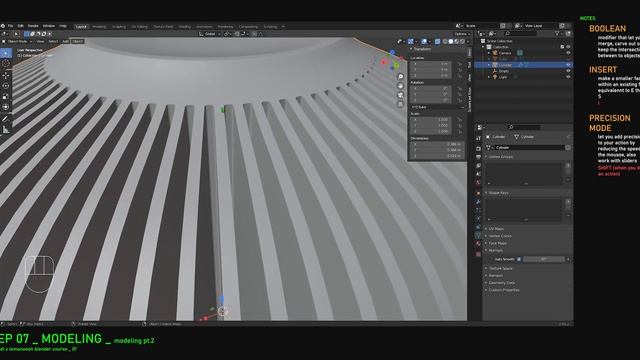Screen dimensions: 640x360
Task: Select the Measure tool
Action: [5, 129]
